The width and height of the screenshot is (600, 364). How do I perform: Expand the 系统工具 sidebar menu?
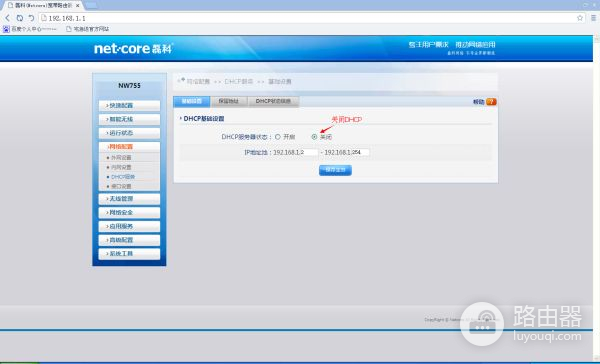pyautogui.click(x=129, y=254)
